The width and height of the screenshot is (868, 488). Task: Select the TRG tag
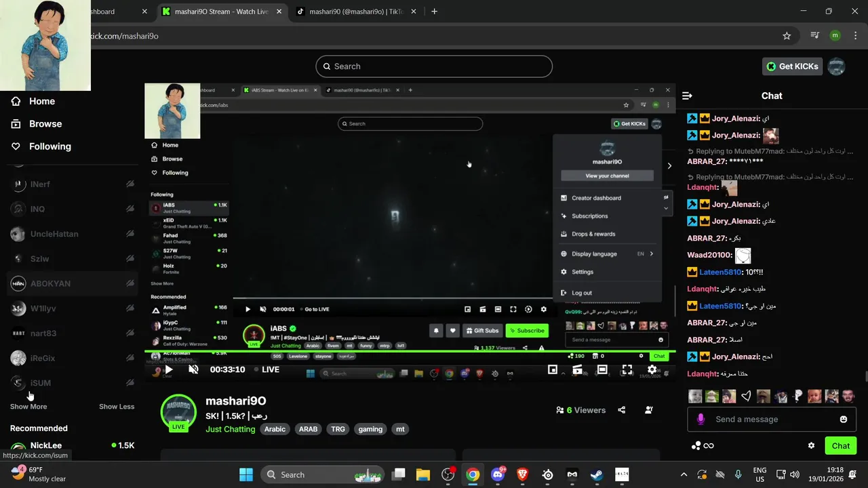coord(338,429)
